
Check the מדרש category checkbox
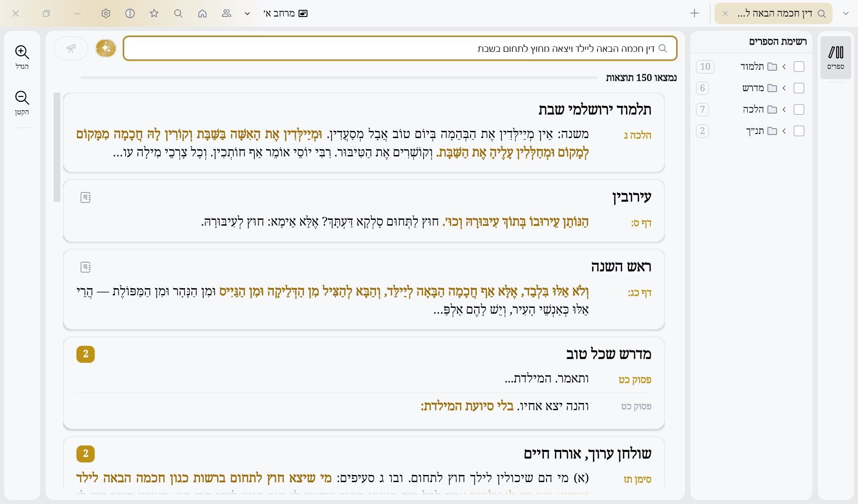tap(799, 88)
